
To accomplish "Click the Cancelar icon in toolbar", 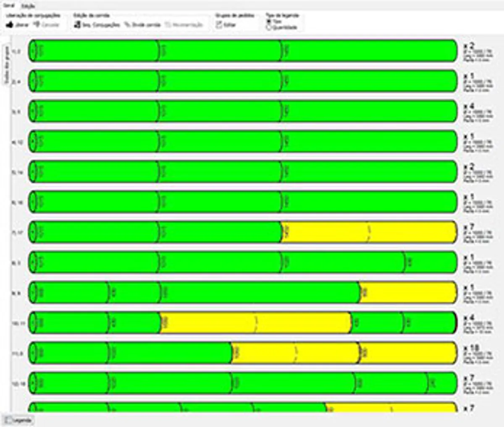I will click(x=37, y=25).
